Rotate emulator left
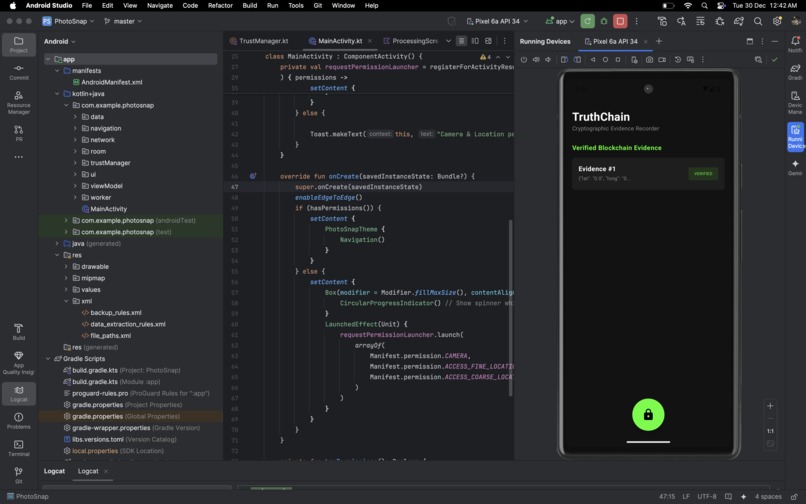The image size is (806, 504). click(x=564, y=60)
